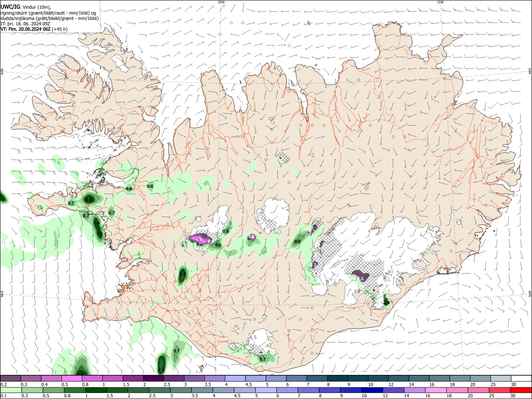Click the 'rigning/skúrir' legend description line
532x399 pixels.
pyautogui.click(x=48, y=13)
